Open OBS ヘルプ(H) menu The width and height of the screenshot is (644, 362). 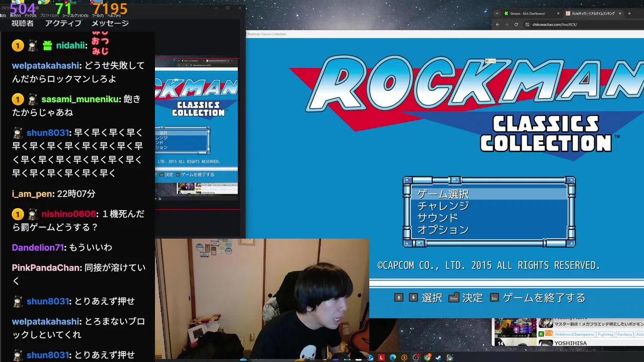click(x=114, y=16)
